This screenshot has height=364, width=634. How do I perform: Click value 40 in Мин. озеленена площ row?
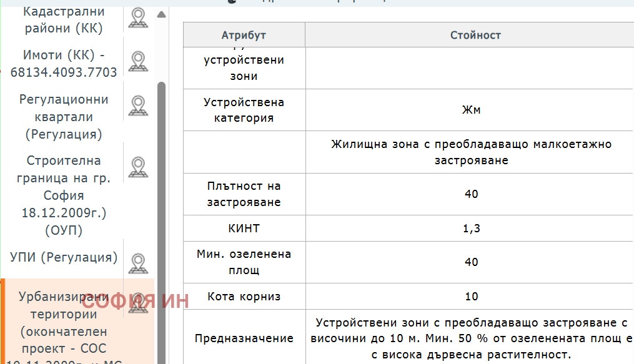471,262
